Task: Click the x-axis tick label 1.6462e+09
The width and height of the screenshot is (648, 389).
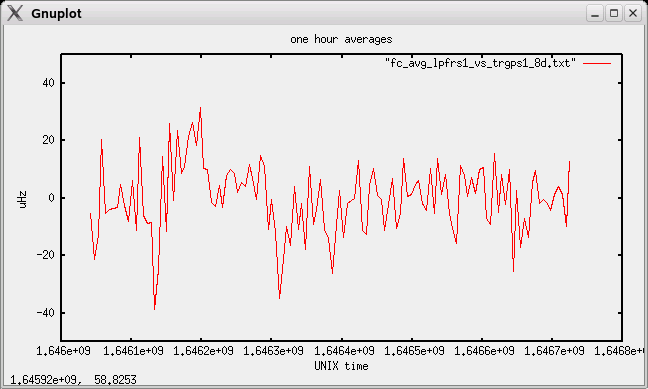Action: click(203, 351)
